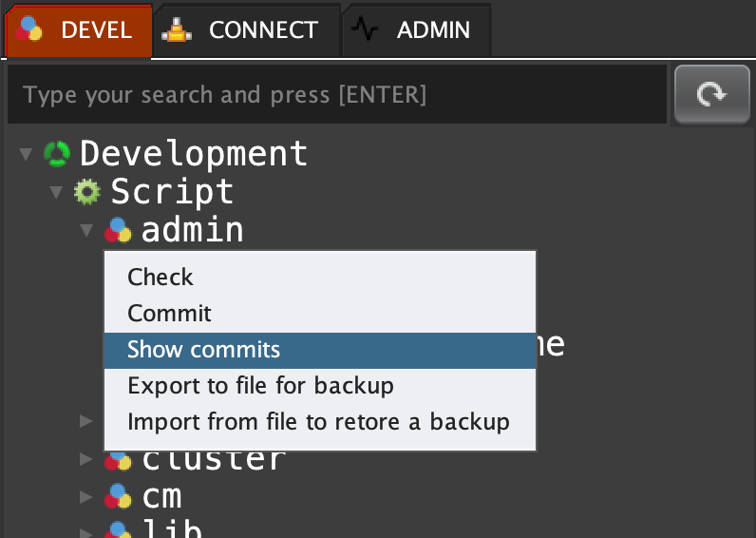Switch to the DEVEL tab
Viewport: 756px width, 538px height.
tap(78, 29)
